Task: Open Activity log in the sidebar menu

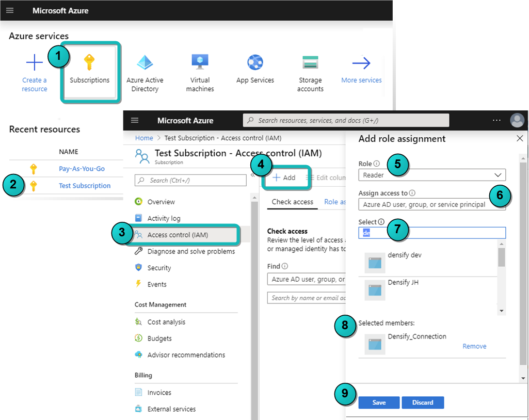Action: tap(163, 218)
